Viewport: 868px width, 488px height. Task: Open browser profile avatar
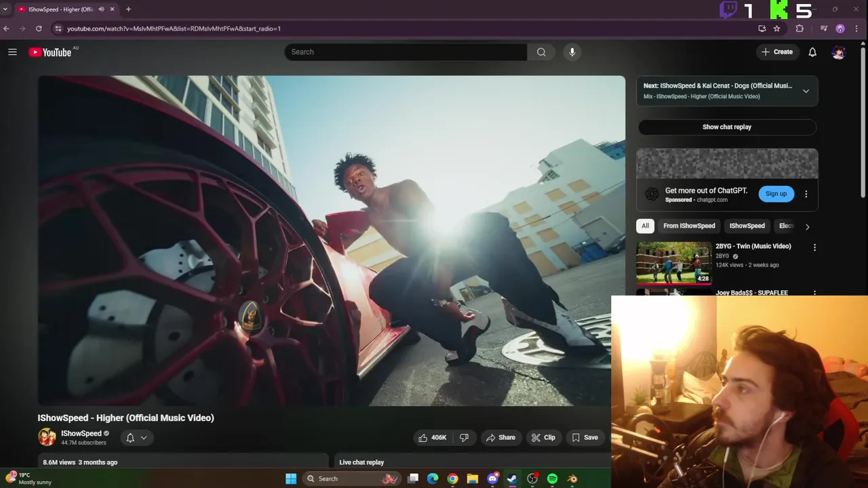(x=840, y=28)
